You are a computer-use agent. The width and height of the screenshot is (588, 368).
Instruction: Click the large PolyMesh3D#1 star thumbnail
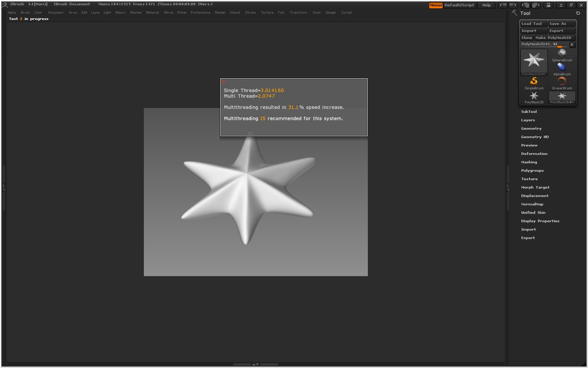click(x=534, y=61)
